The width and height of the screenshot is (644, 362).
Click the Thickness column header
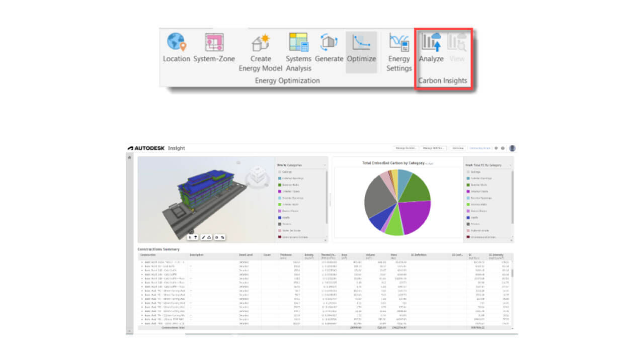pyautogui.click(x=286, y=256)
